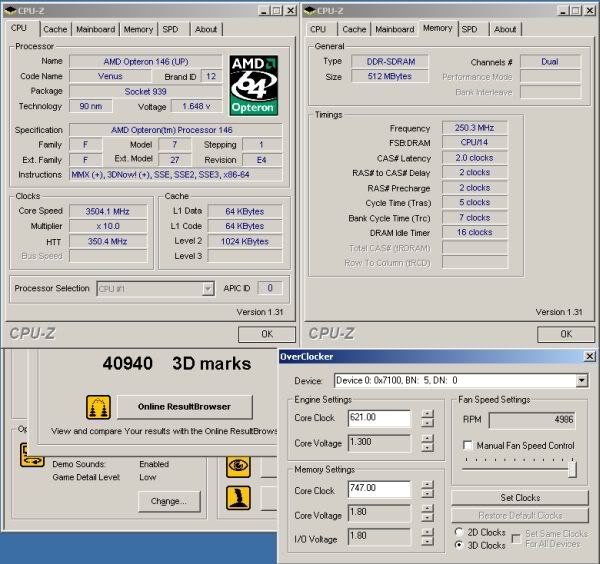
Task: Click OK in the left CPU-Z window
Action: (x=267, y=334)
